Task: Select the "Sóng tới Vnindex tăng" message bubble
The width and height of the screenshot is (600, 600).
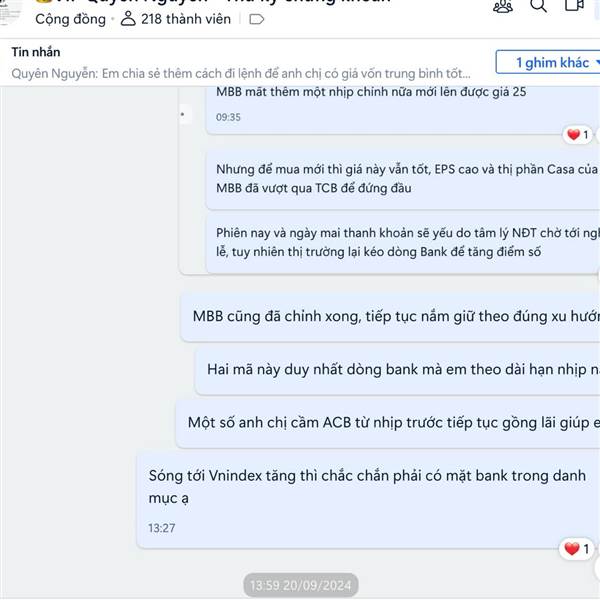Action: [x=366, y=501]
